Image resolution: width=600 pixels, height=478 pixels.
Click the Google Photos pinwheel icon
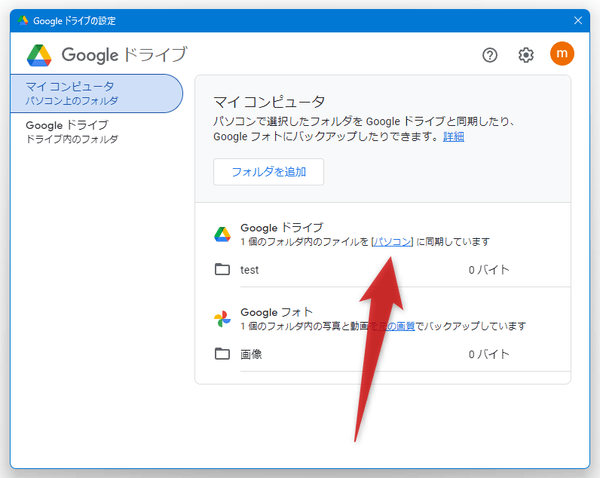[x=222, y=318]
